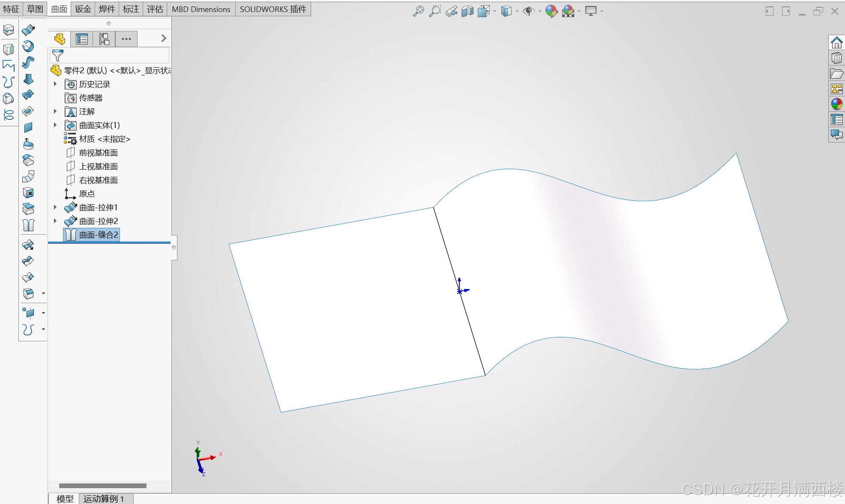Open the Design Library task pane icon
This screenshot has width=845, height=504.
836,58
